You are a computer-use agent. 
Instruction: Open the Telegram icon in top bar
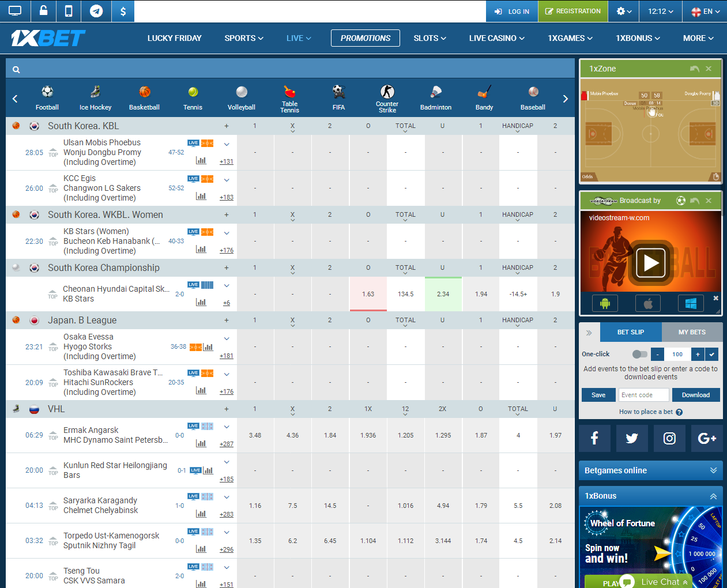click(x=96, y=11)
